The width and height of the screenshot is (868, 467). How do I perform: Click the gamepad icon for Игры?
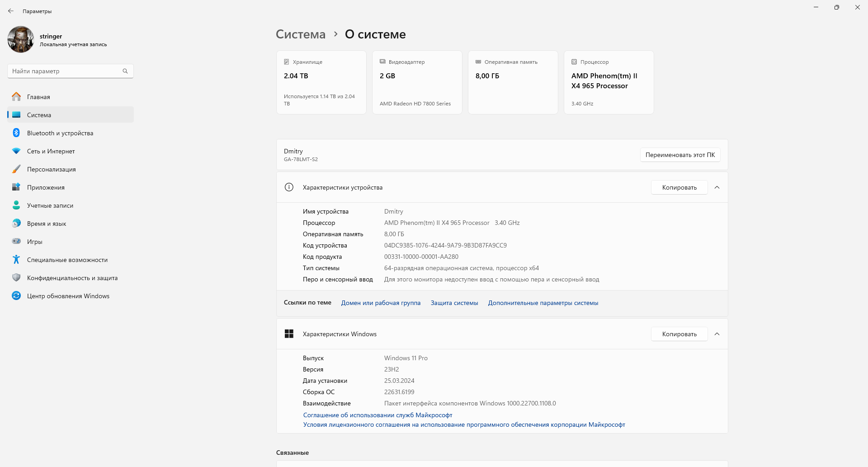click(x=16, y=241)
